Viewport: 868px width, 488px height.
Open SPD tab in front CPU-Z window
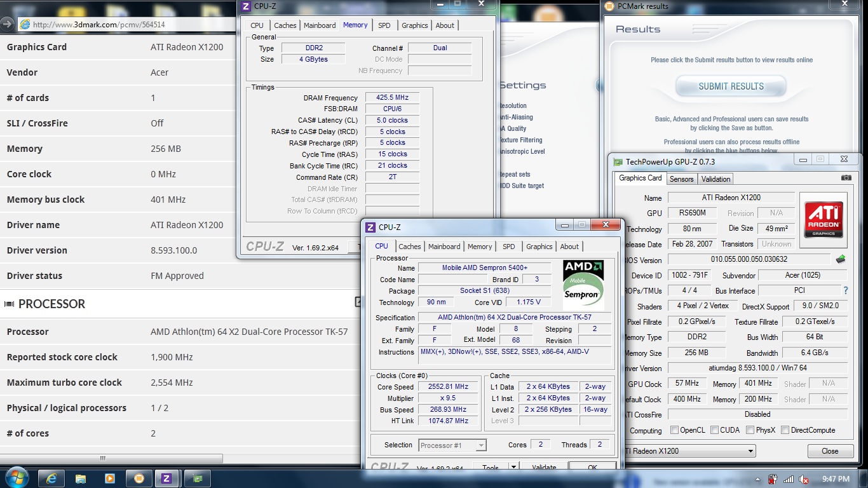(509, 247)
